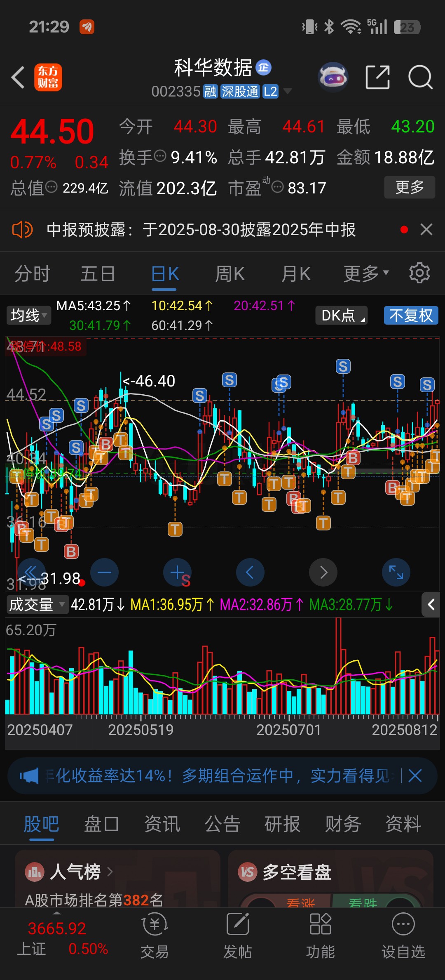Close the portfolio promotion banner

click(415, 776)
